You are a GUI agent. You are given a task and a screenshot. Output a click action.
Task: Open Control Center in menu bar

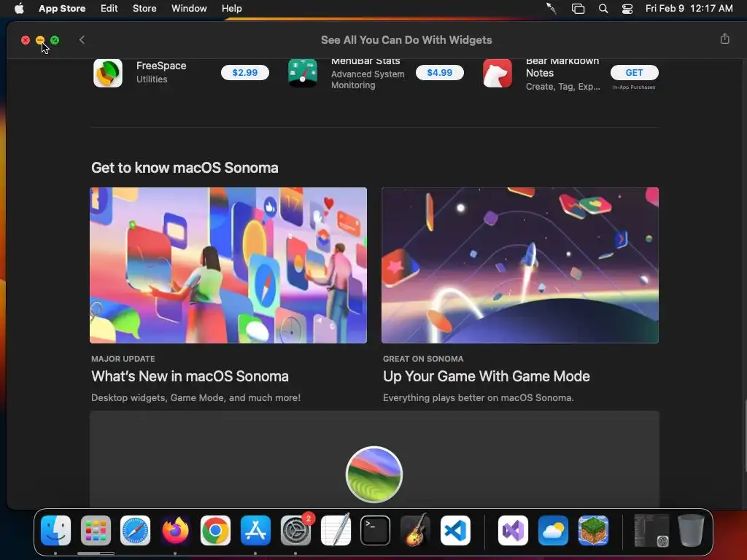[627, 9]
